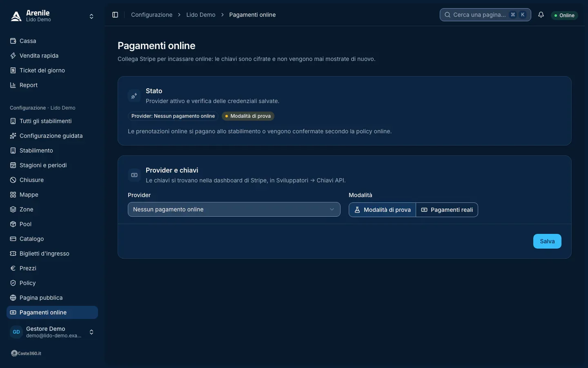The image size is (588, 368).
Task: Open Tutti gli stabilimenti page
Action: (x=52, y=121)
